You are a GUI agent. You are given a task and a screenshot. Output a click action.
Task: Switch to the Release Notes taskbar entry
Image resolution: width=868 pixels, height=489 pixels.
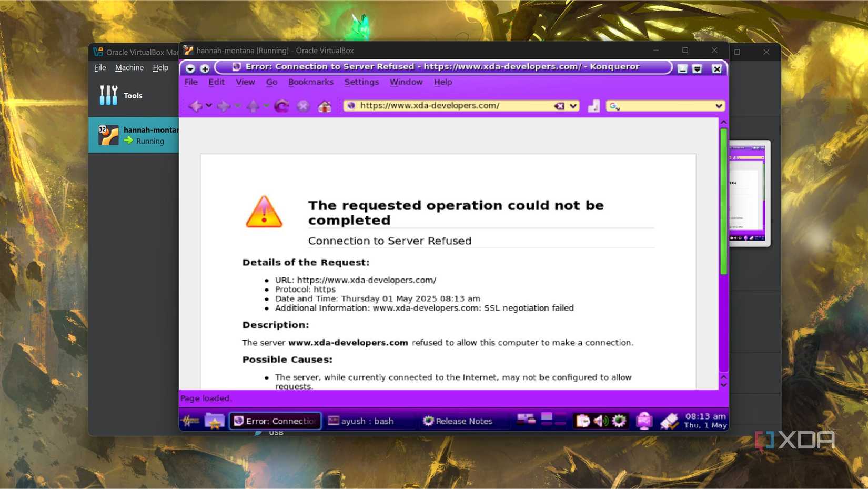point(458,421)
